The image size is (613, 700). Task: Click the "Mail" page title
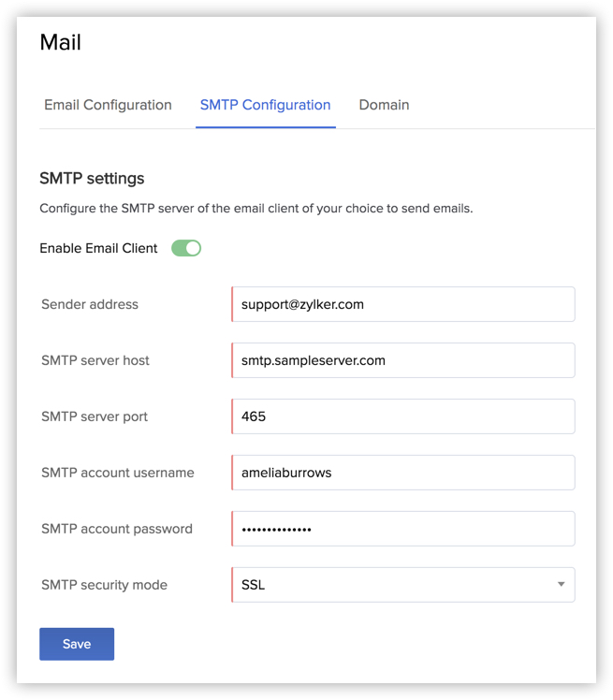click(x=61, y=43)
